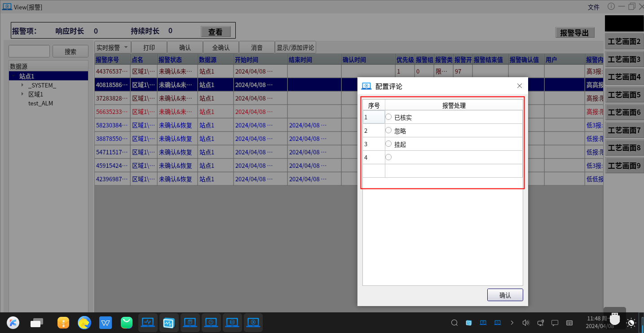Close the 配置评论 dialog
Viewport: 644px width, 333px height.
(520, 86)
